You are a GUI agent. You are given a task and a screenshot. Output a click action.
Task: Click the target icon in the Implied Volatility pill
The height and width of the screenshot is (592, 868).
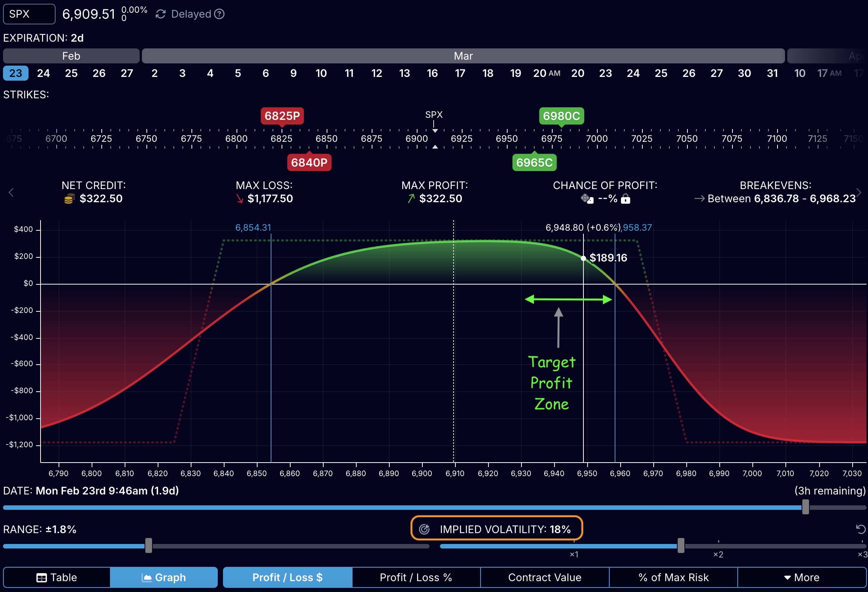click(x=424, y=529)
